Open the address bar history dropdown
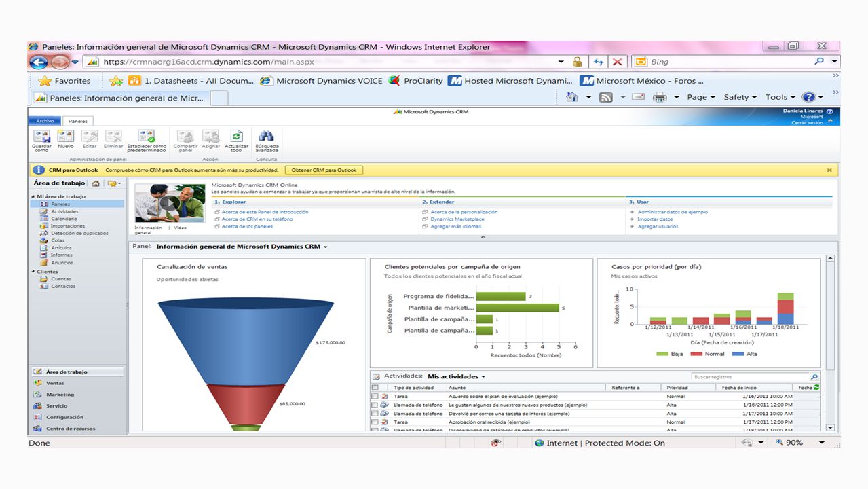This screenshot has height=489, width=868. (x=561, y=62)
